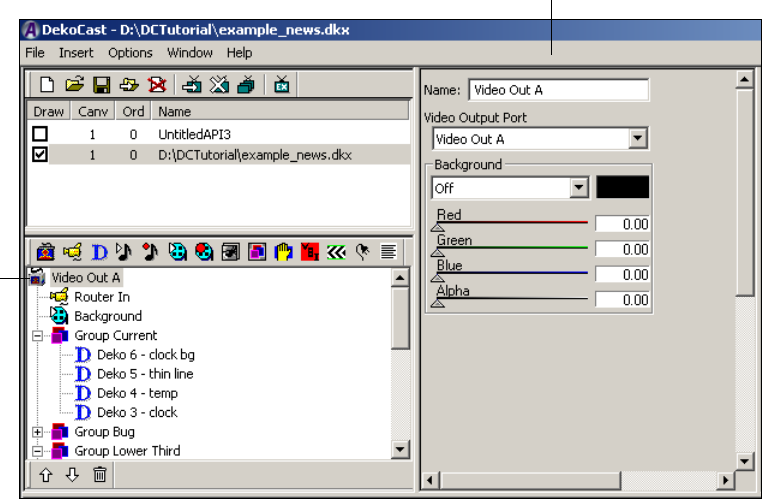Viewport: 762px width, 499px height.
Task: Select Deko 3 - clock item
Action: click(x=137, y=413)
